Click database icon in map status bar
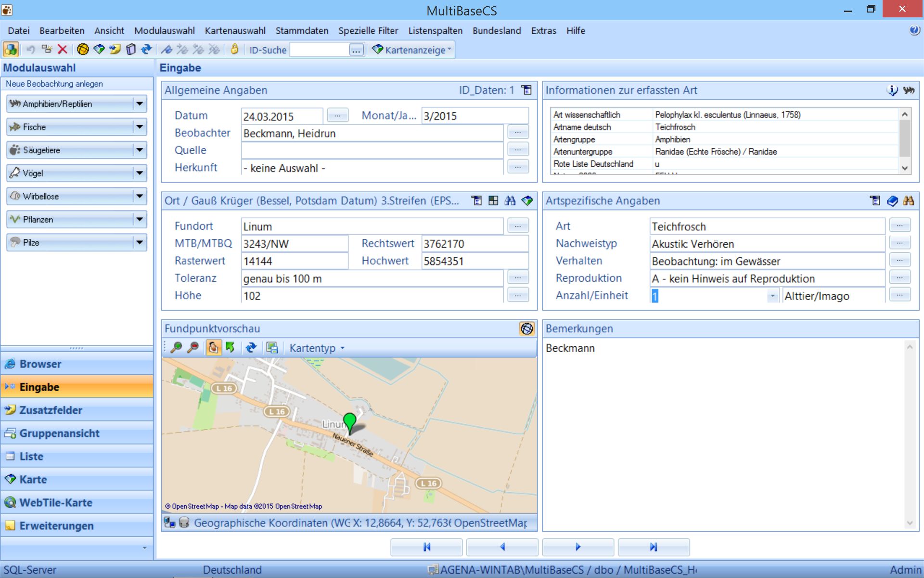 click(x=184, y=523)
